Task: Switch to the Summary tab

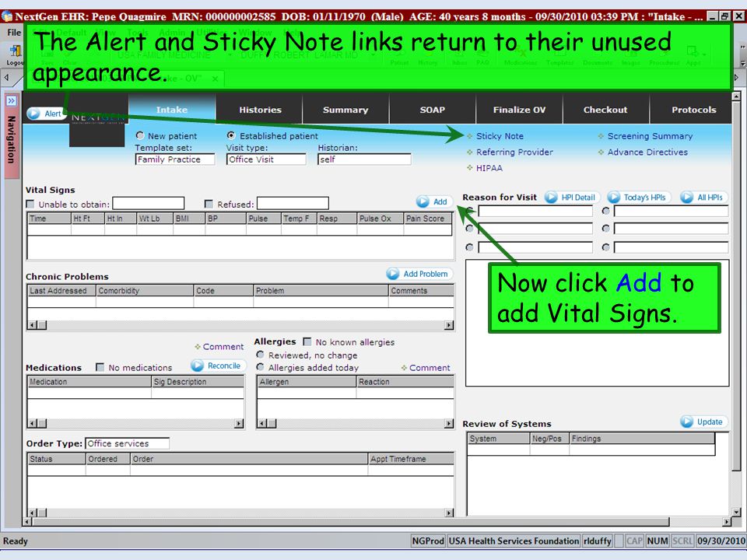Action: tap(345, 110)
